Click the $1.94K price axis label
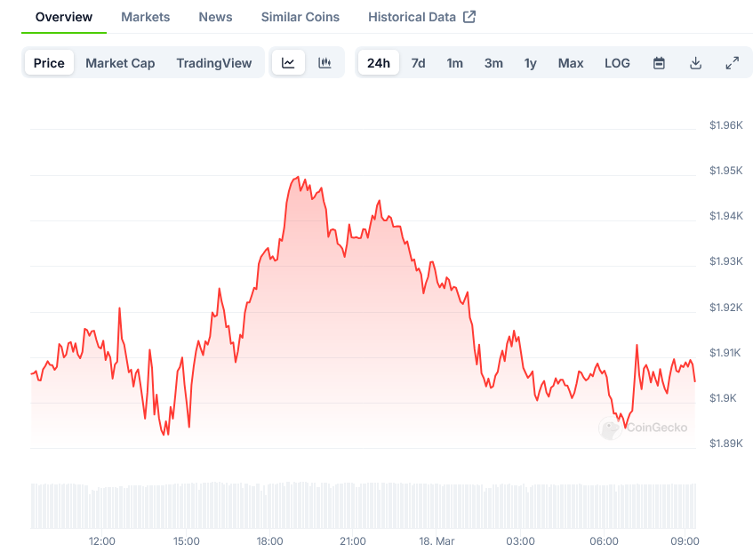The width and height of the screenshot is (753, 560). (725, 216)
